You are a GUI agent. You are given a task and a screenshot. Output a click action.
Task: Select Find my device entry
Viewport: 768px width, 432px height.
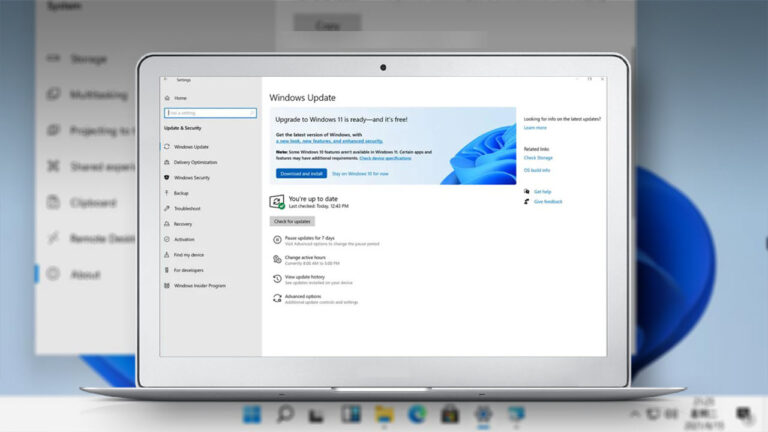[184, 255]
